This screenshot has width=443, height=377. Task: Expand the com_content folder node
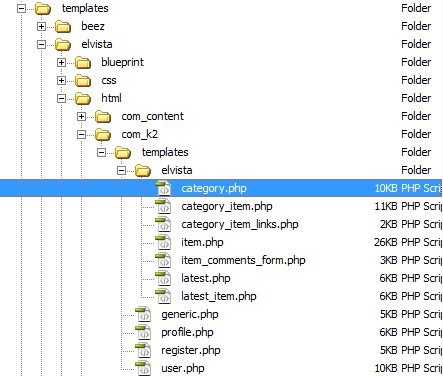(81, 116)
